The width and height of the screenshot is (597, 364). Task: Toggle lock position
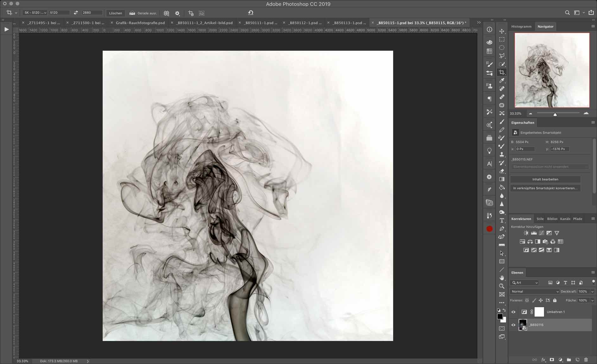(541, 300)
